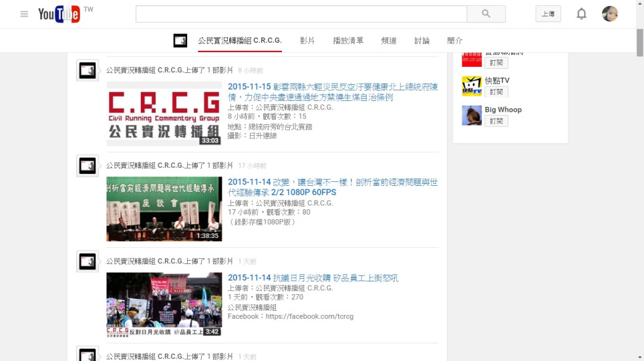Open the user account avatar
Viewport: 644px width, 361px height.
click(x=610, y=13)
